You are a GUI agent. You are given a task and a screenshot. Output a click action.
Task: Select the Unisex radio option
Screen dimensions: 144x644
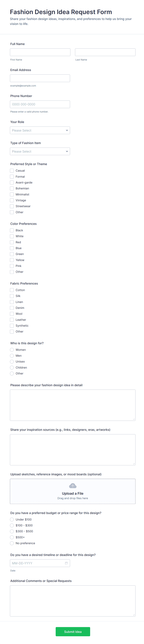coord(12,361)
